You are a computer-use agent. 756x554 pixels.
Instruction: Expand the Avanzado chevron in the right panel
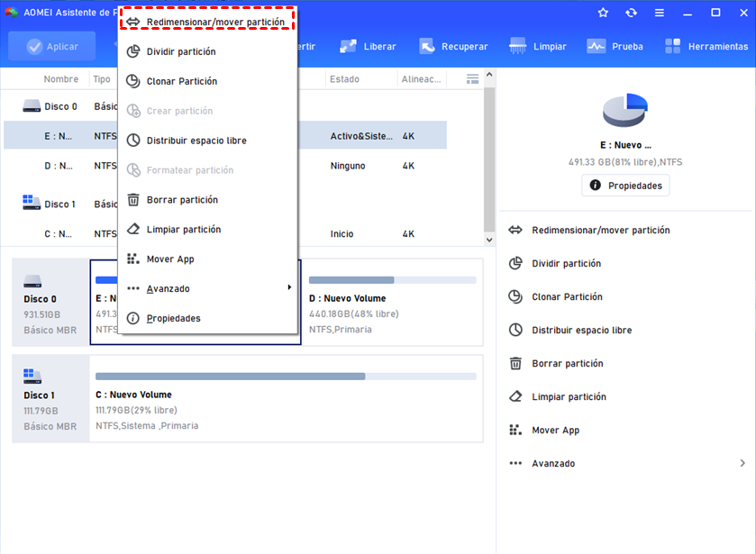pyautogui.click(x=742, y=463)
